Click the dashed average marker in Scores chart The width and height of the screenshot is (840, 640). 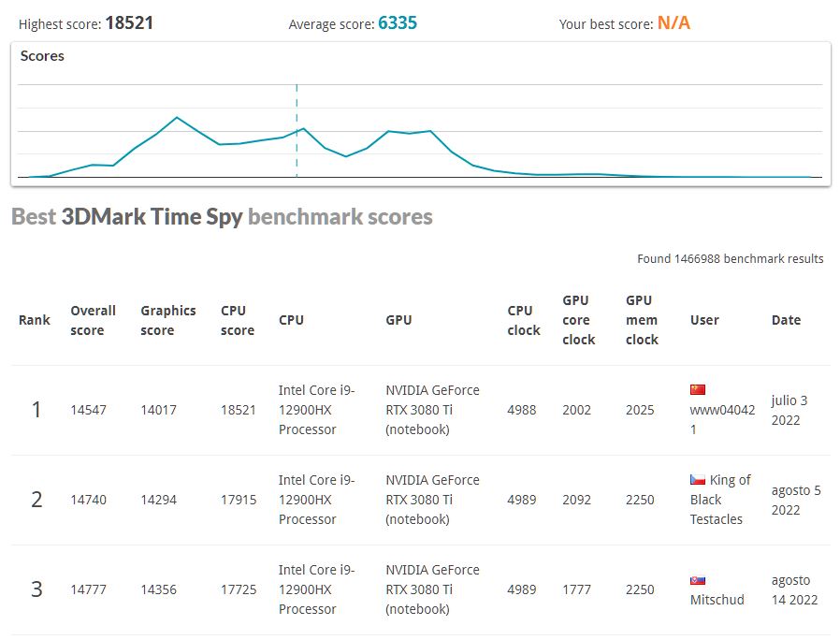297,131
